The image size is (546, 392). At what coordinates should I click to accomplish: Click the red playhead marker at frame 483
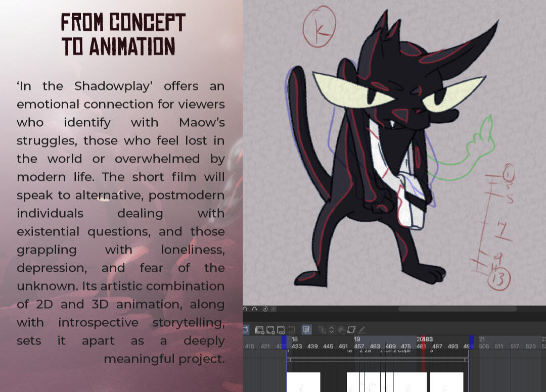pyautogui.click(x=424, y=346)
